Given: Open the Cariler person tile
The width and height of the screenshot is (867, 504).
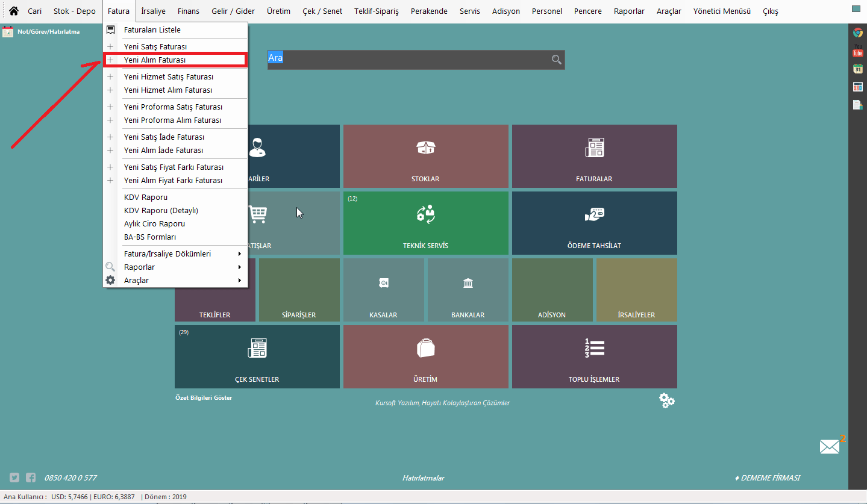Looking at the screenshot, I should [x=294, y=156].
